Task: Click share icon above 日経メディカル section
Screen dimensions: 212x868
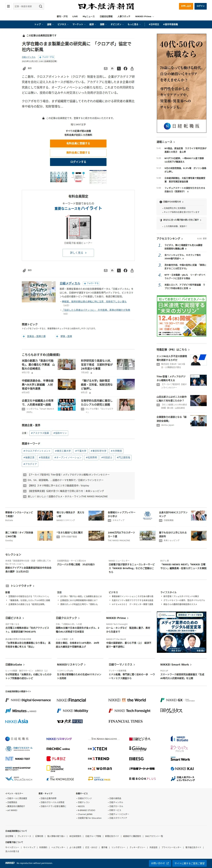Action: pos(132,270)
